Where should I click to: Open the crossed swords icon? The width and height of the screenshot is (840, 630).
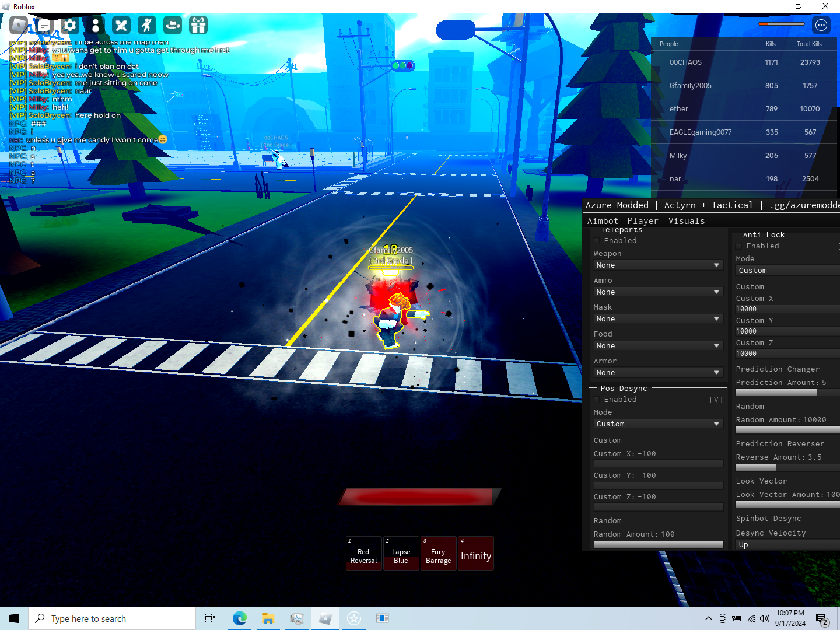121,25
